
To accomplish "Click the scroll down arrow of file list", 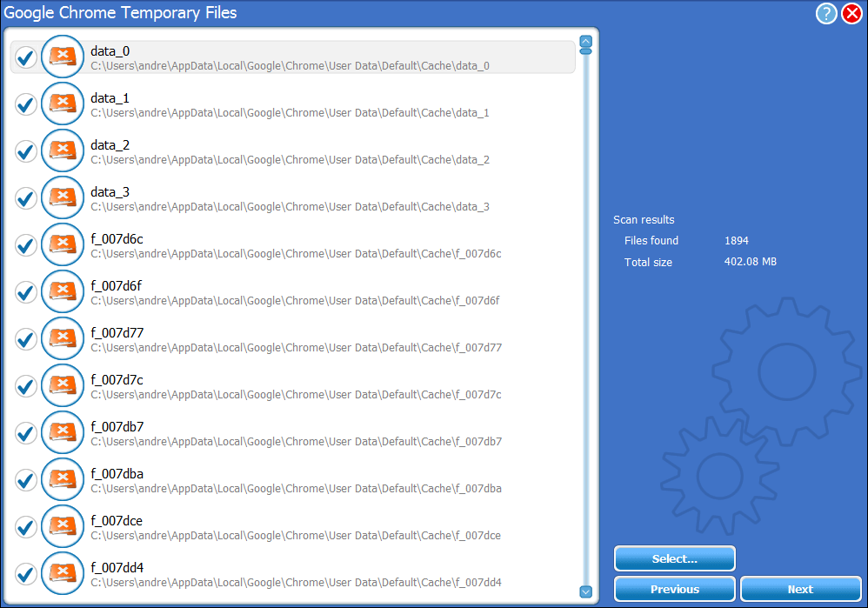I will pos(585,592).
